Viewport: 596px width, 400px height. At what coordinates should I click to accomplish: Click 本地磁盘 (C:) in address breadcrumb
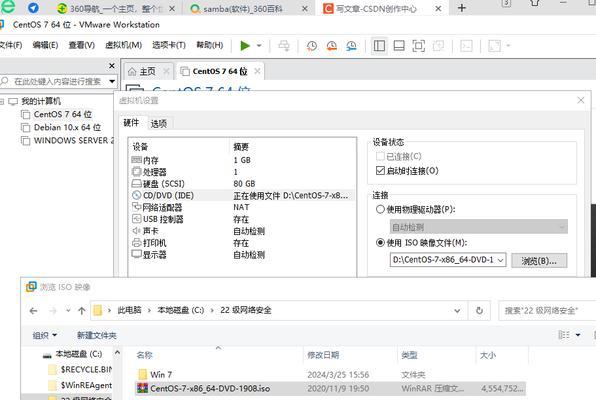181,310
